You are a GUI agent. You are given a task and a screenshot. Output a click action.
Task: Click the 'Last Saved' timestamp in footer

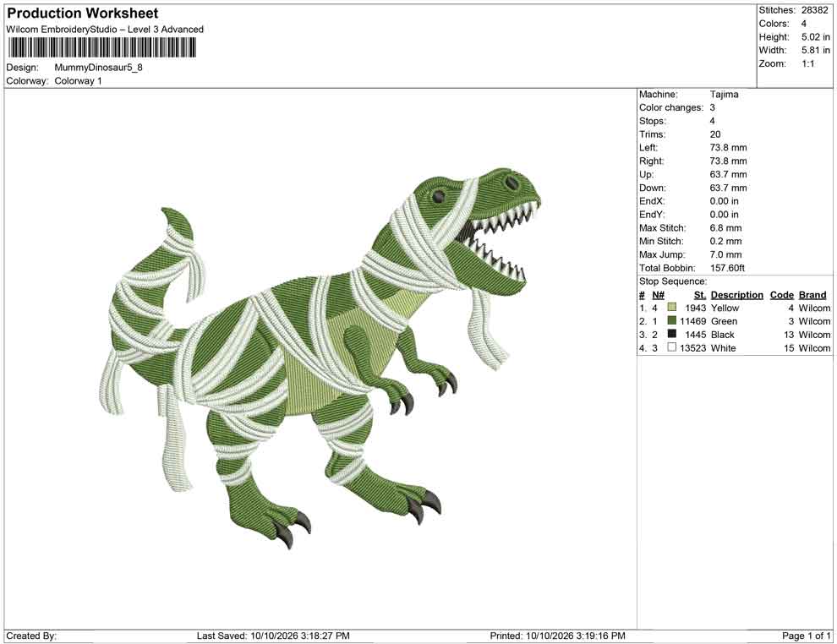point(273,636)
